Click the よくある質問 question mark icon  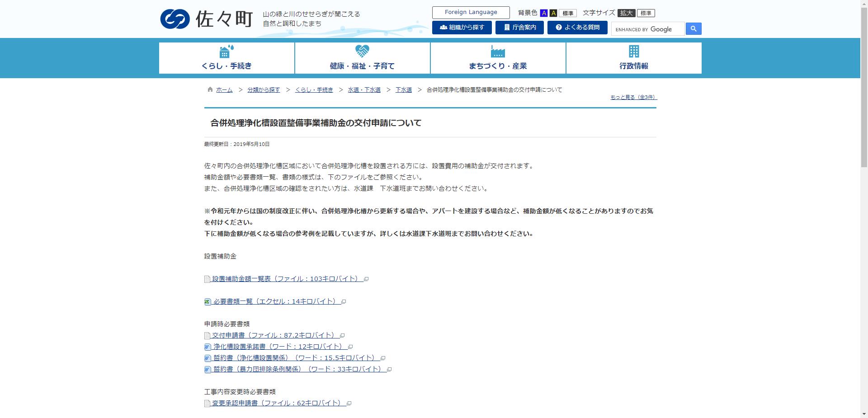(x=559, y=27)
